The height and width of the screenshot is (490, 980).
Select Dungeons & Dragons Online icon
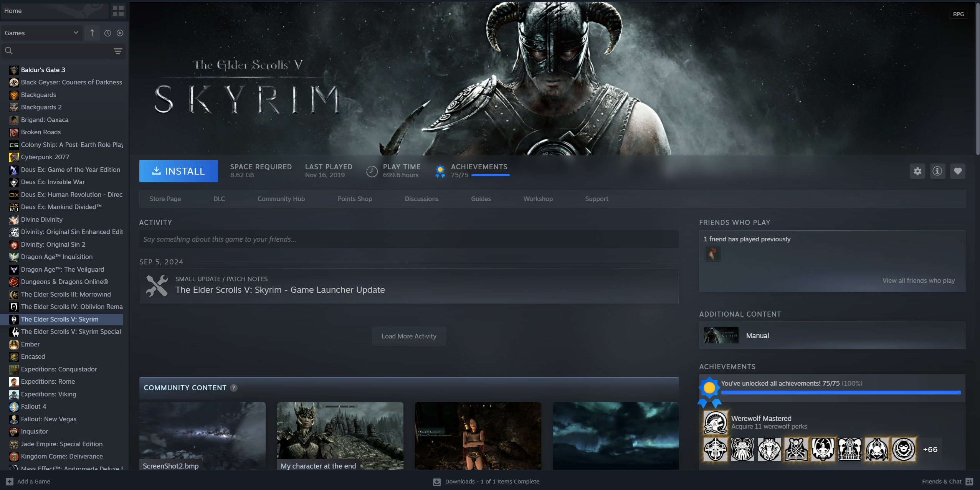(x=14, y=282)
